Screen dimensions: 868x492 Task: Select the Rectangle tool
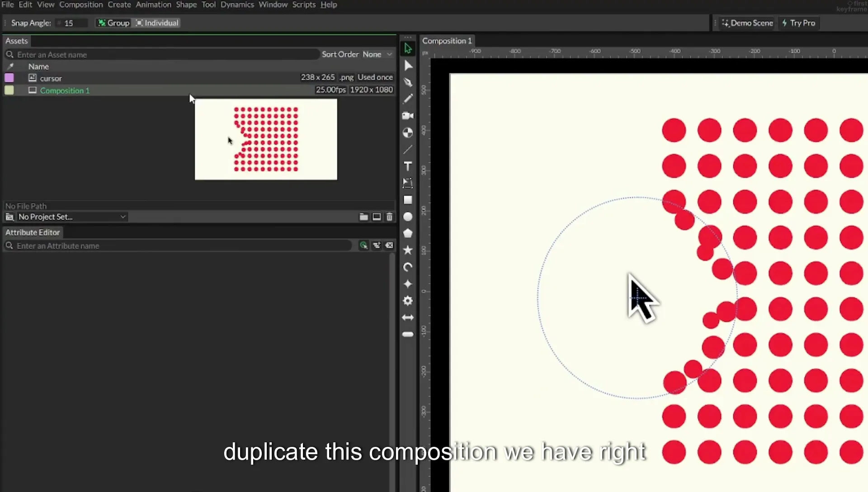(408, 200)
